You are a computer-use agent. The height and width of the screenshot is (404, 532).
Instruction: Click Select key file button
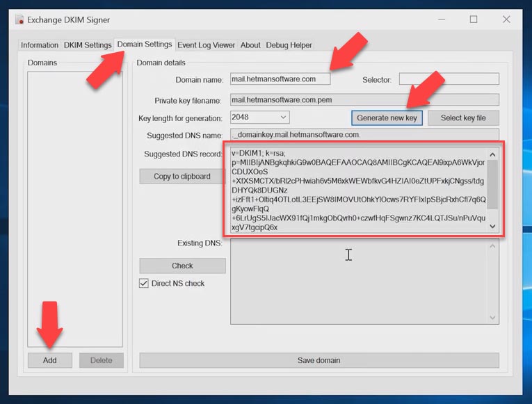(463, 118)
